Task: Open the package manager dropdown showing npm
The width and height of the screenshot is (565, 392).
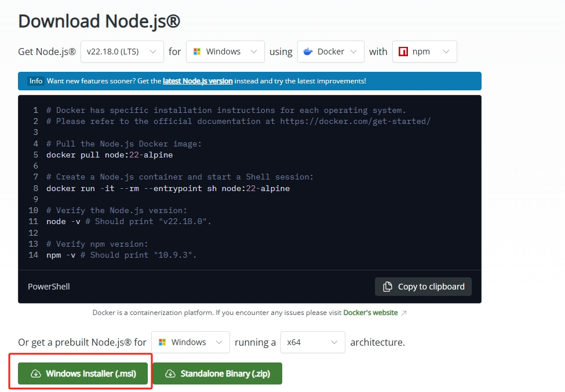Action: (x=424, y=52)
